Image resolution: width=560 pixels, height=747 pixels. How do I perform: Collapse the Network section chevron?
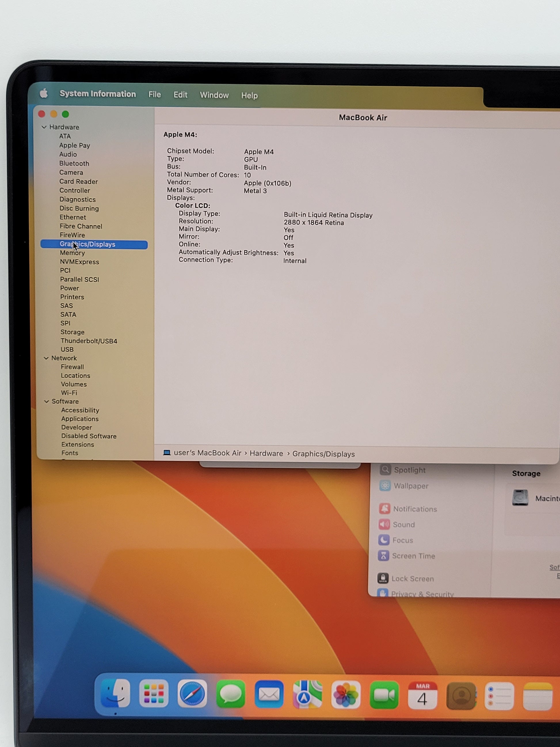[x=46, y=358]
